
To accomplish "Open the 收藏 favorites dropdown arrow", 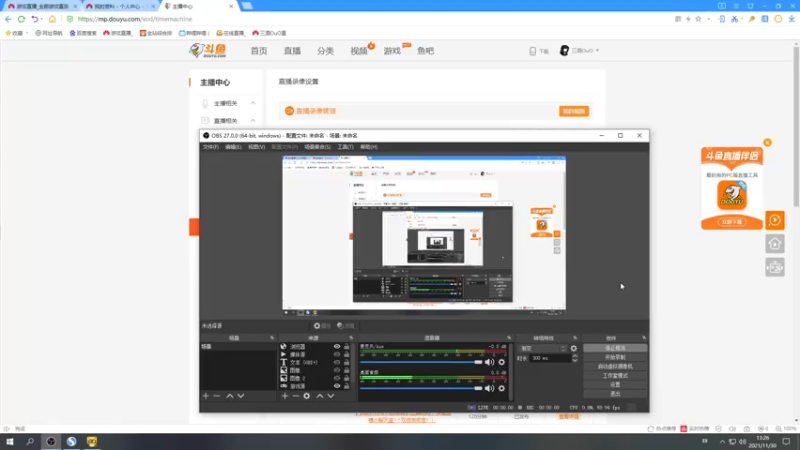I will click(x=27, y=33).
